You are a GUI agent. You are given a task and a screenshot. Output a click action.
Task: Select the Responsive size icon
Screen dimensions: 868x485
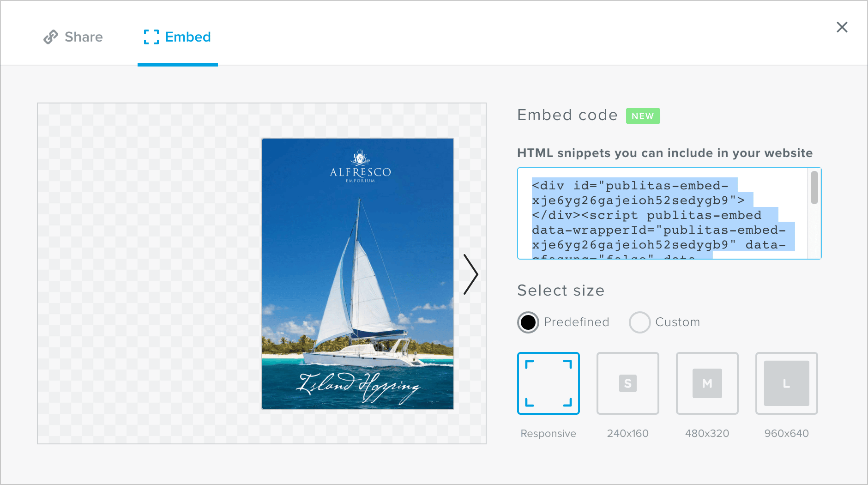tap(548, 383)
